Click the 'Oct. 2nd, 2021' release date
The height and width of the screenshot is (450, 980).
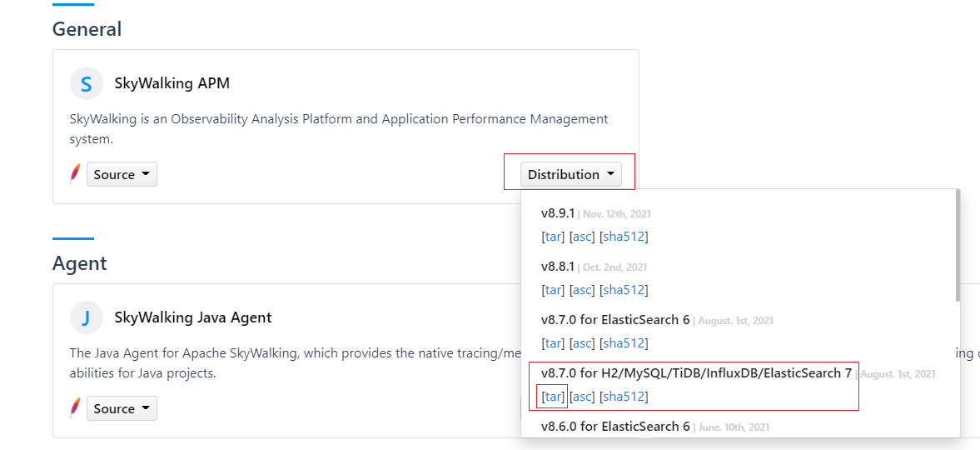pos(615,267)
